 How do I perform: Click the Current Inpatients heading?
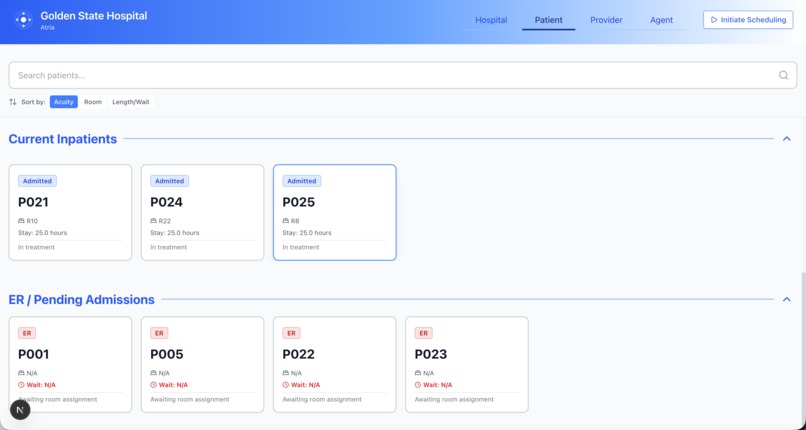[x=63, y=139]
